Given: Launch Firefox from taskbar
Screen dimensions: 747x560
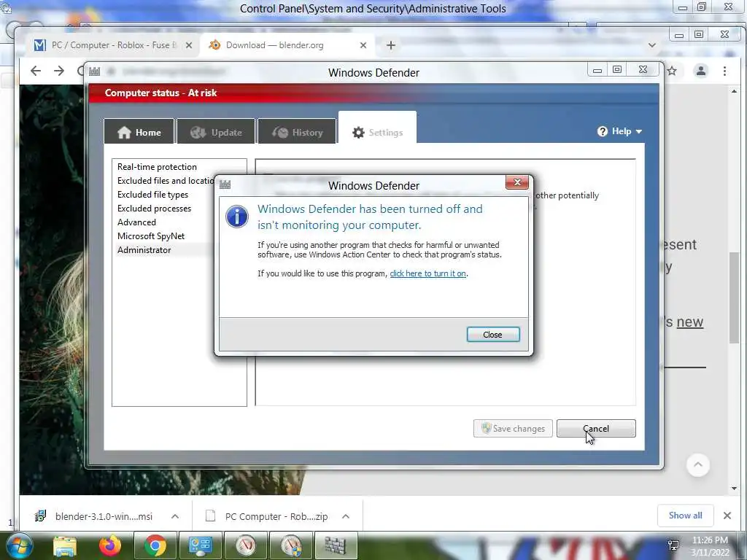Looking at the screenshot, I should (x=110, y=545).
